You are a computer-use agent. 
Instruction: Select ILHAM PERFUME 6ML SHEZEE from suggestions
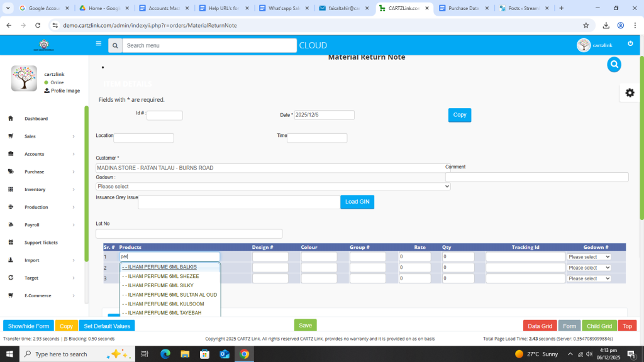tap(164, 277)
